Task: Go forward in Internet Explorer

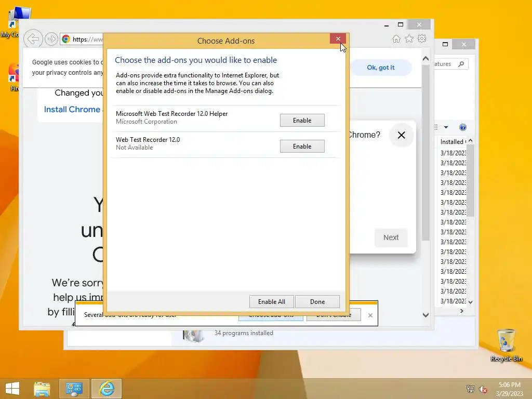Action: (51, 39)
